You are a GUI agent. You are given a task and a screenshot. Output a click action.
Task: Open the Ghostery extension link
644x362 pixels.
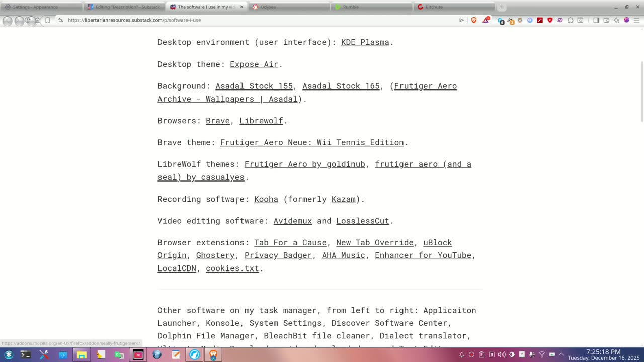[x=215, y=255]
